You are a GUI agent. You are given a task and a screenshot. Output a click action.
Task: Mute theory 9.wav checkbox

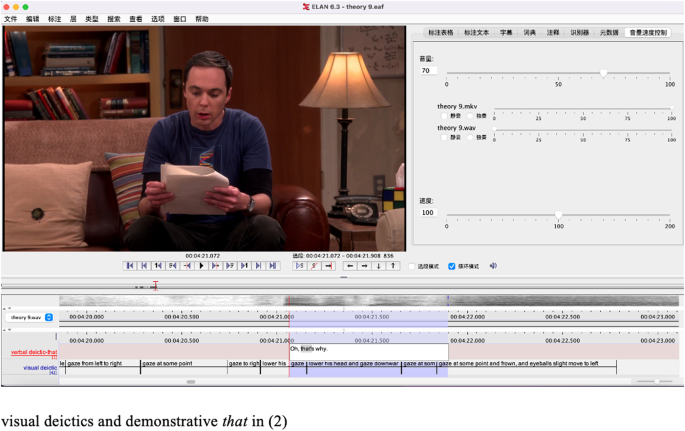coord(444,137)
